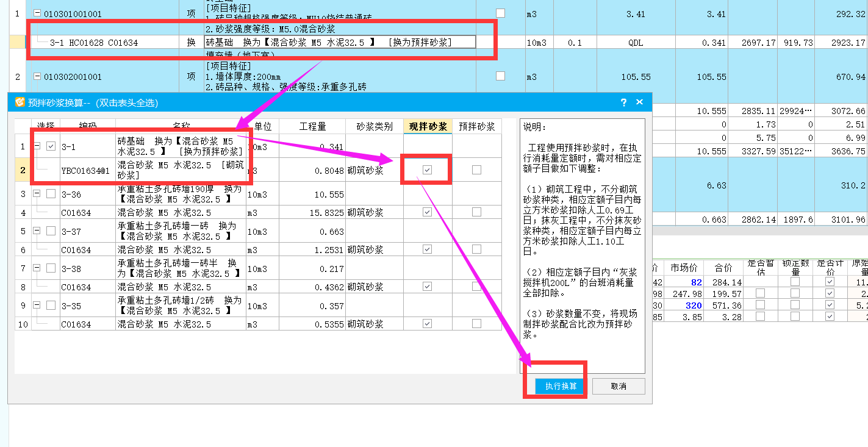Collapse the 3-37 tree row in dialog
This screenshot has width=868, height=447.
(37, 231)
